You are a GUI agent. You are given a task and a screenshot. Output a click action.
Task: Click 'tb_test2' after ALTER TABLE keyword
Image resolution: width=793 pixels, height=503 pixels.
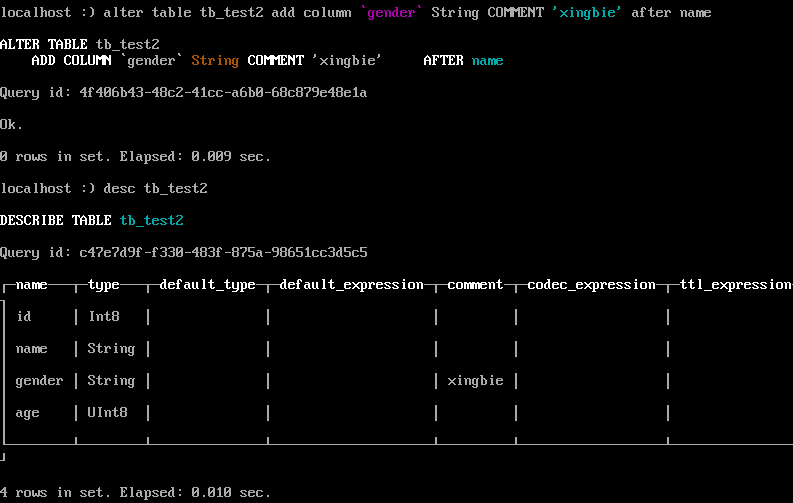tap(127, 44)
